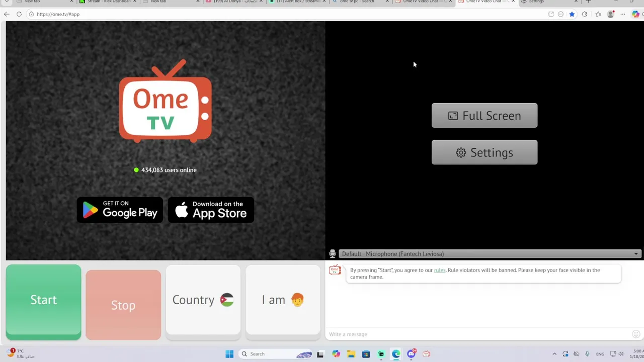
Task: Open browser Settings and more menu
Action: 623,14
